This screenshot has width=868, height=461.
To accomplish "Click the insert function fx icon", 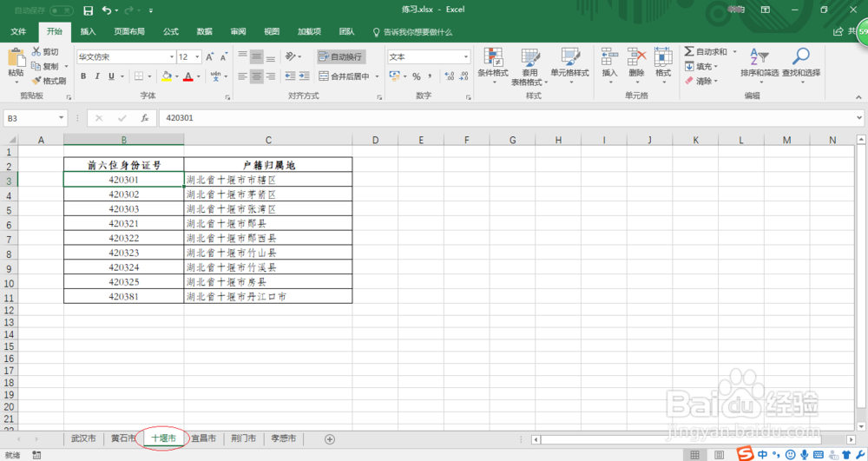I will (144, 118).
